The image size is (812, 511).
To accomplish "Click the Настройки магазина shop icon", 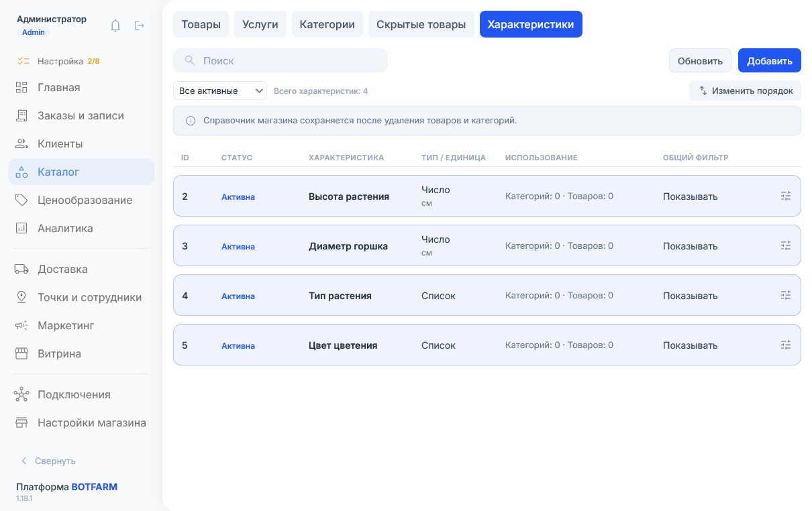I will tap(21, 422).
